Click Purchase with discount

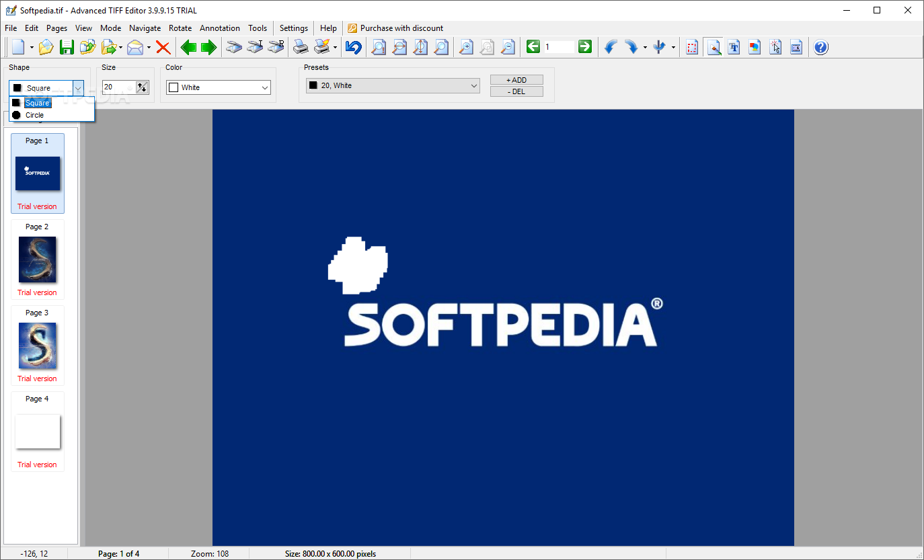(395, 28)
